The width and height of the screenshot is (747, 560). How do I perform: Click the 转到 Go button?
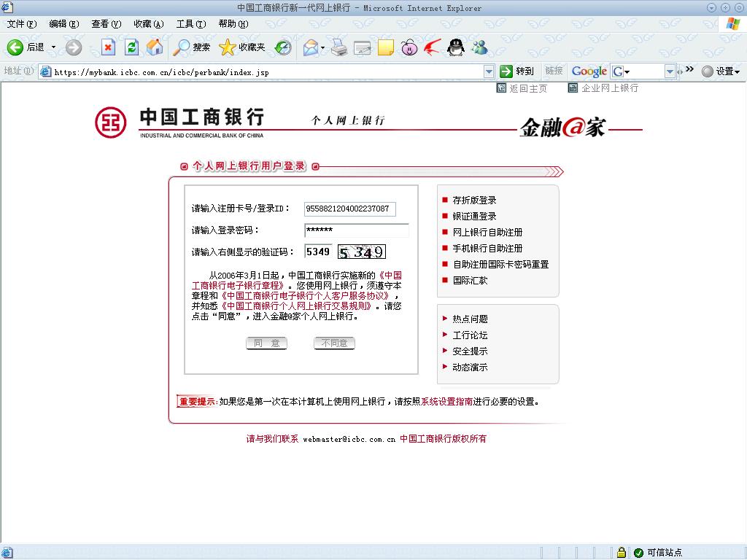(517, 71)
